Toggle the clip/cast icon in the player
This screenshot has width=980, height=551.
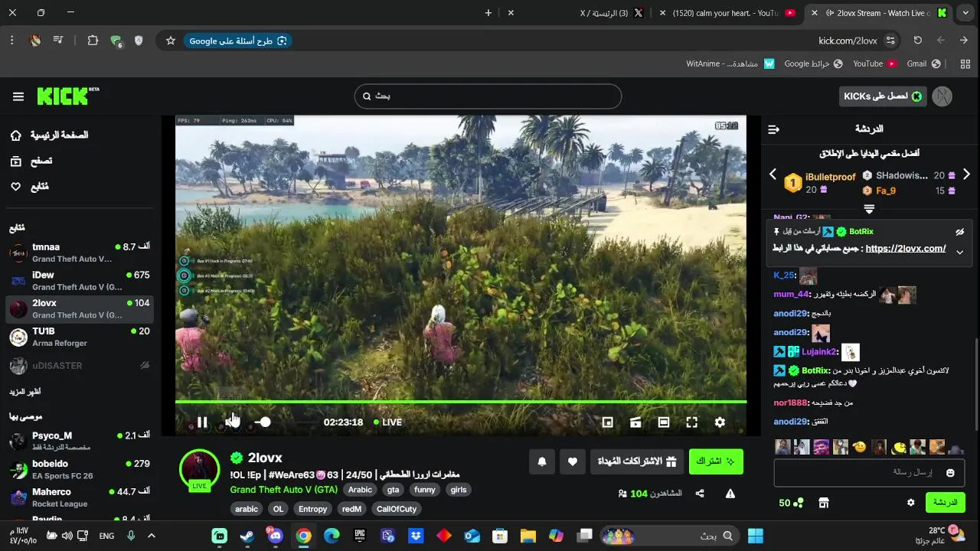pos(635,422)
